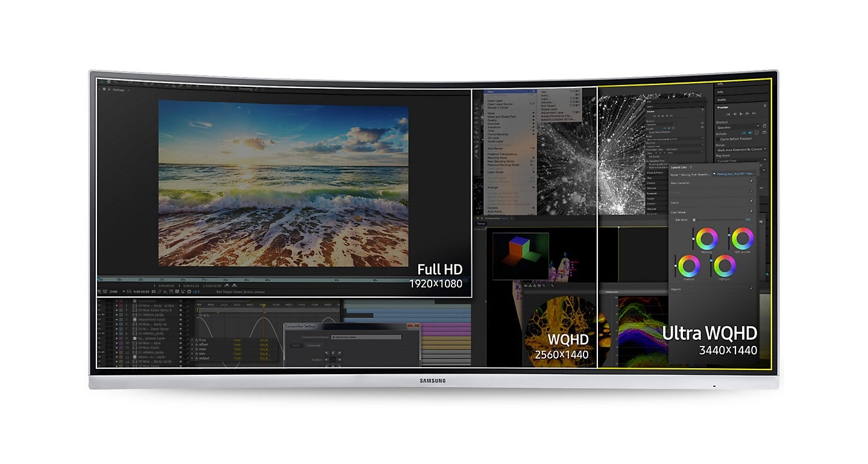Viewport: 868px width, 464px height.
Task: Switch to Advanced tab in Composition Settings
Action: click(314, 345)
